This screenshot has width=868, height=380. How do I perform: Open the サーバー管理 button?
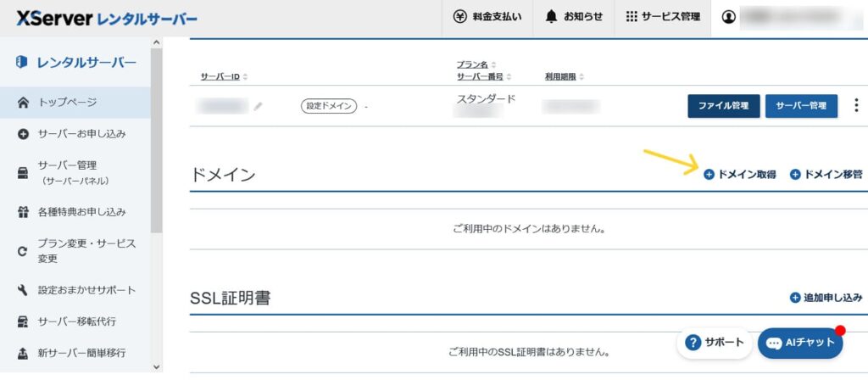[801, 106]
